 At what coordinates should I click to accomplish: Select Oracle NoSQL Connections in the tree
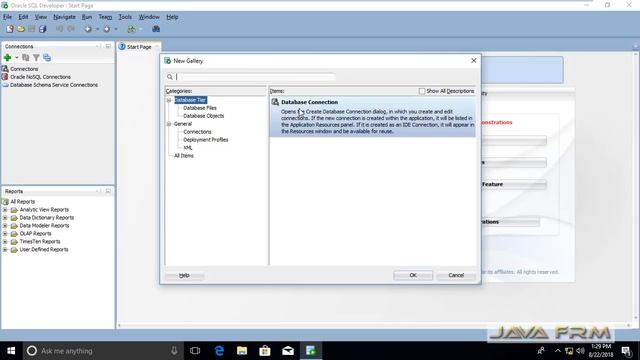click(40, 77)
